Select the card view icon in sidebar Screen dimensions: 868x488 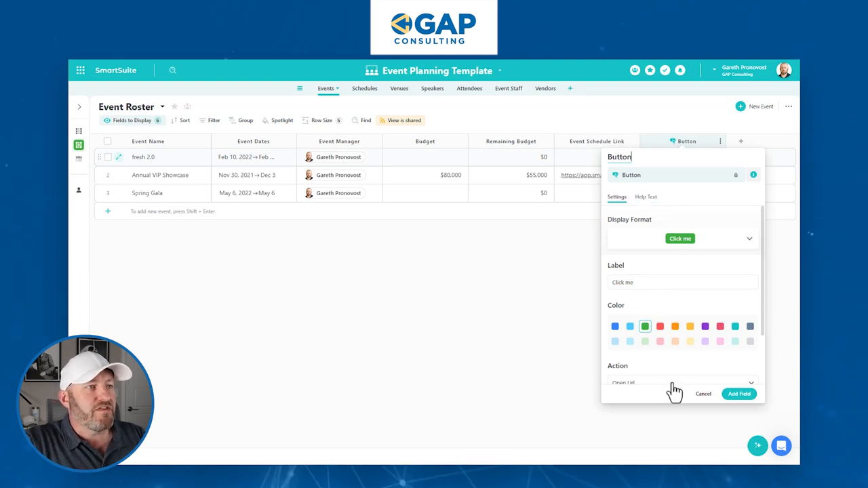point(79,159)
